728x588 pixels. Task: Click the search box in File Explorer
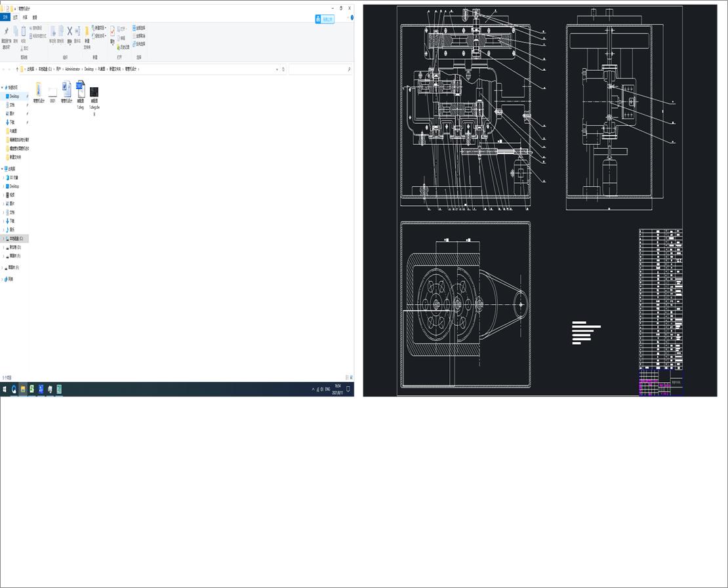(x=320, y=69)
